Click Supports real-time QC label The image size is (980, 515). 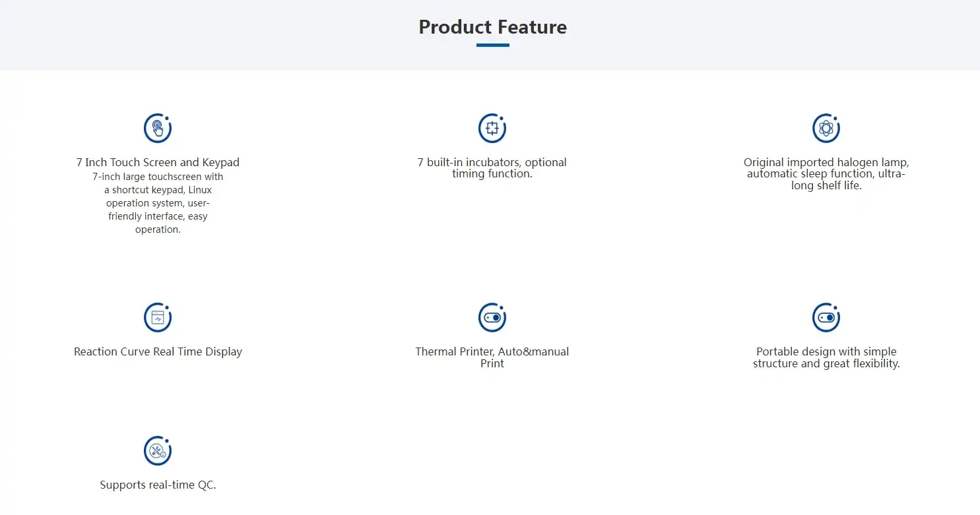pos(158,485)
